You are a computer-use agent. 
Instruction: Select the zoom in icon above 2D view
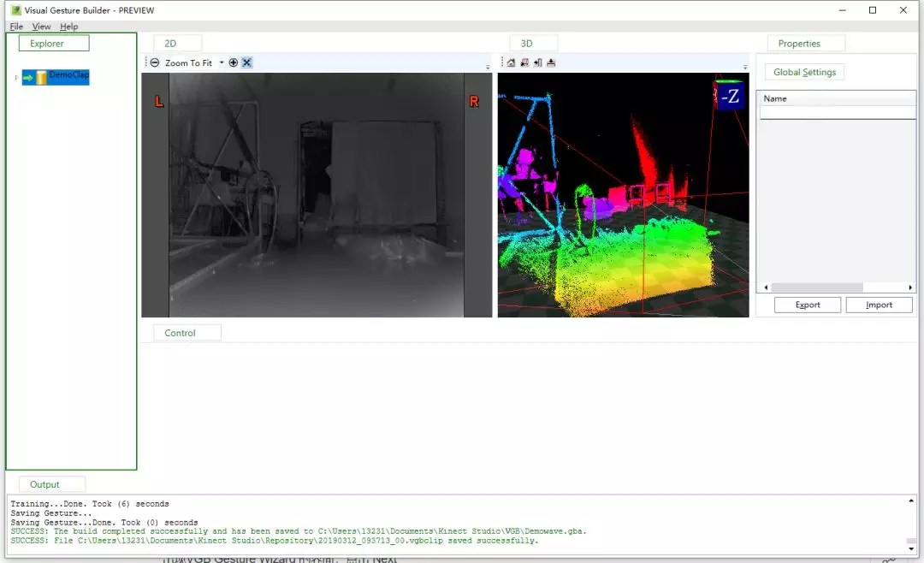(234, 62)
